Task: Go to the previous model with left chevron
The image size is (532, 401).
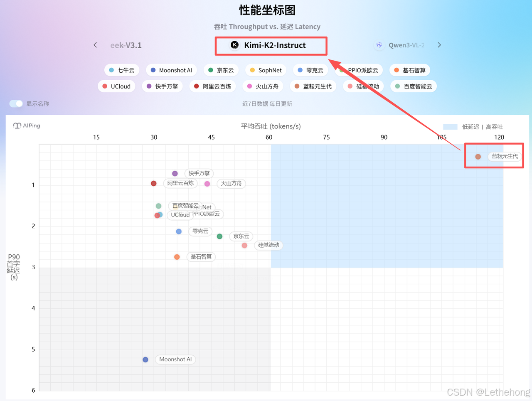Action: (x=95, y=45)
